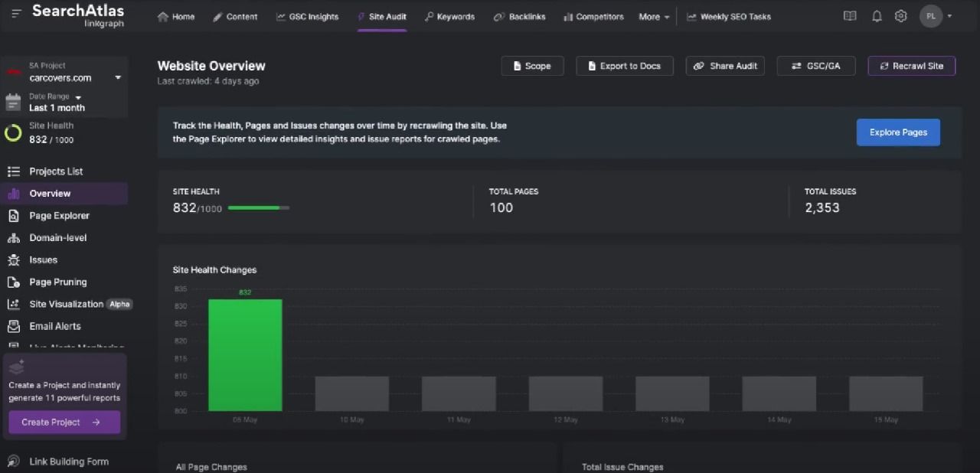Viewport: 980px width, 473px height.
Task: Click the Projects List icon
Action: [x=13, y=171]
